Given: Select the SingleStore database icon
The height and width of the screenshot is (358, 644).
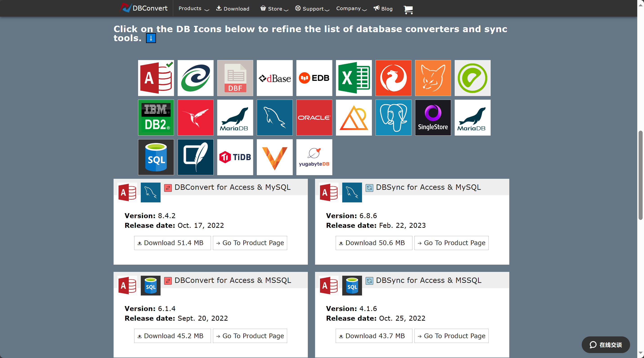Looking at the screenshot, I should coord(433,118).
